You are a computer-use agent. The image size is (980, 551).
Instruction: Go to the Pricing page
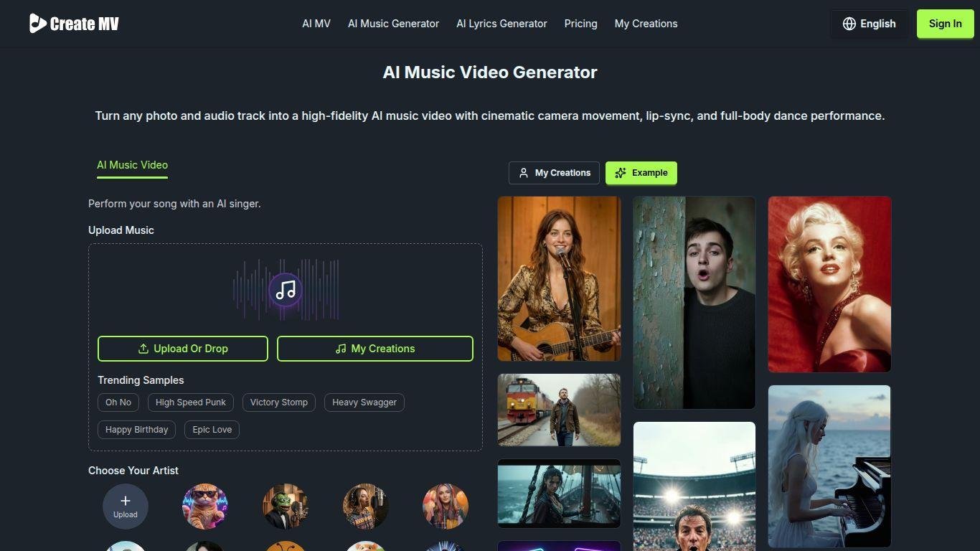(580, 24)
